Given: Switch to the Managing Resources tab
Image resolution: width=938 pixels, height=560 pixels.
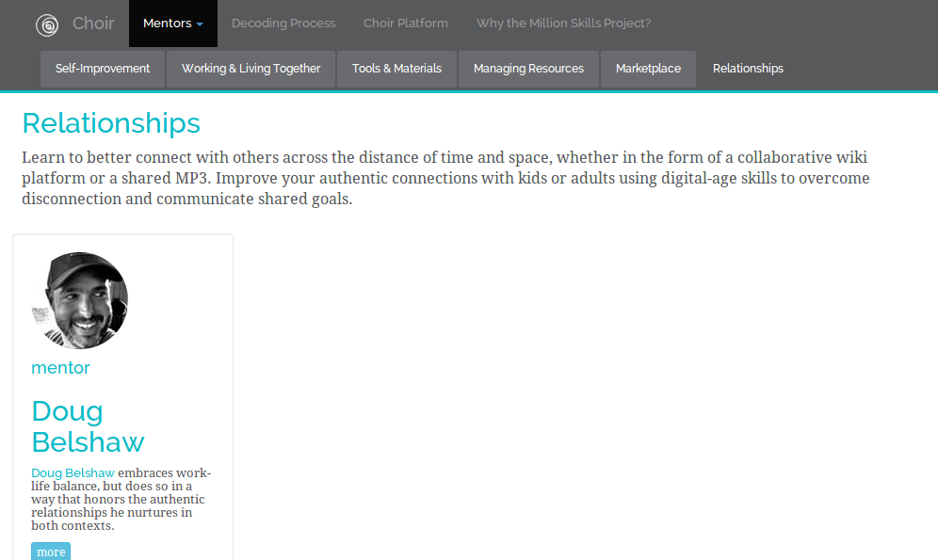Looking at the screenshot, I should (x=528, y=69).
